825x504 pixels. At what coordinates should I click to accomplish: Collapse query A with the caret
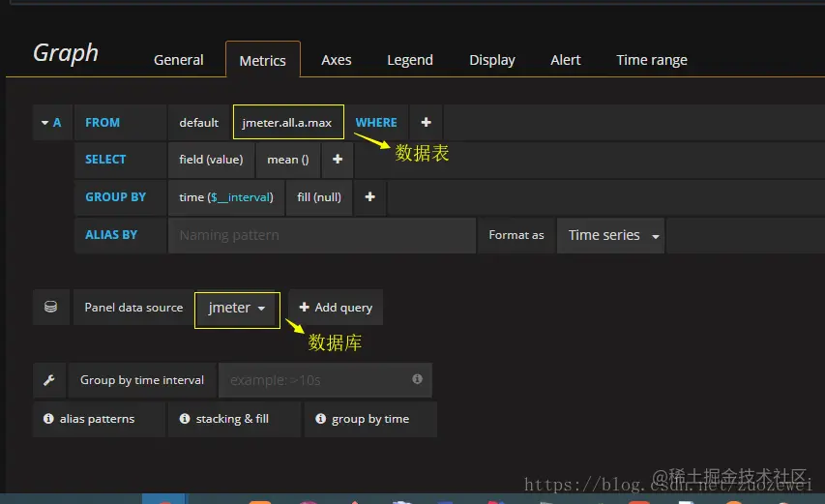pyautogui.click(x=44, y=123)
